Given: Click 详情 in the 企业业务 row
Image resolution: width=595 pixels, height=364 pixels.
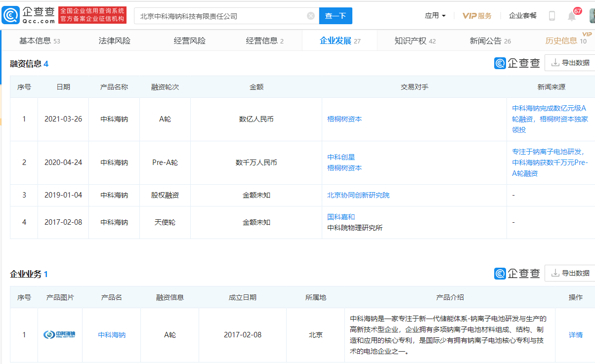Looking at the screenshot, I should (576, 335).
